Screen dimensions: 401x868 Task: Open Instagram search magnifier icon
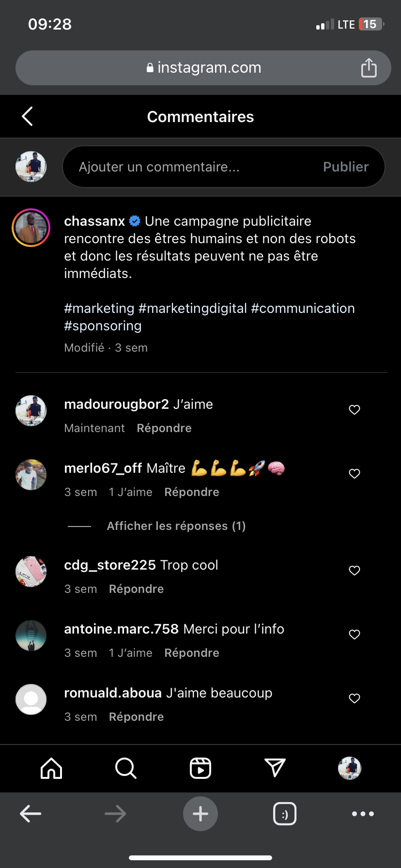126,768
